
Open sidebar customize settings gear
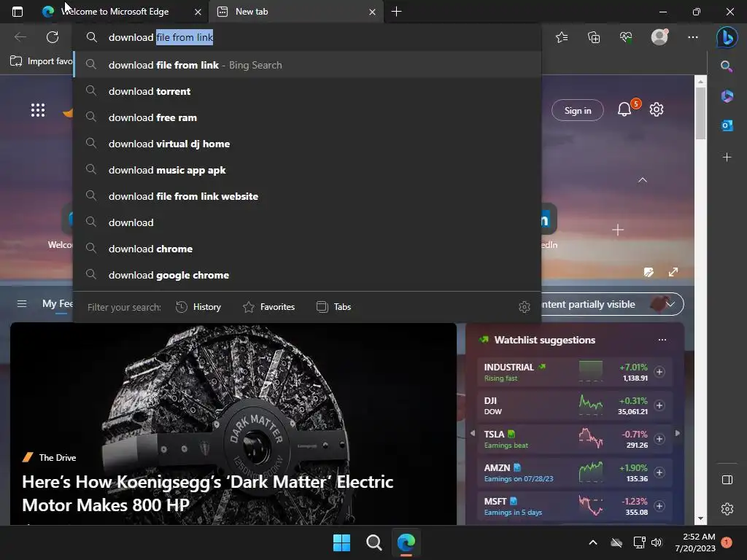point(727,509)
